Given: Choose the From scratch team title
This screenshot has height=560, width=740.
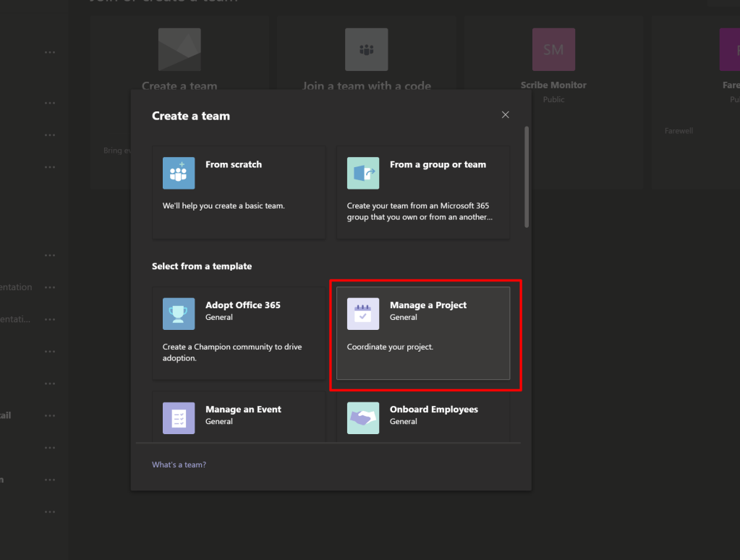Looking at the screenshot, I should tap(233, 165).
